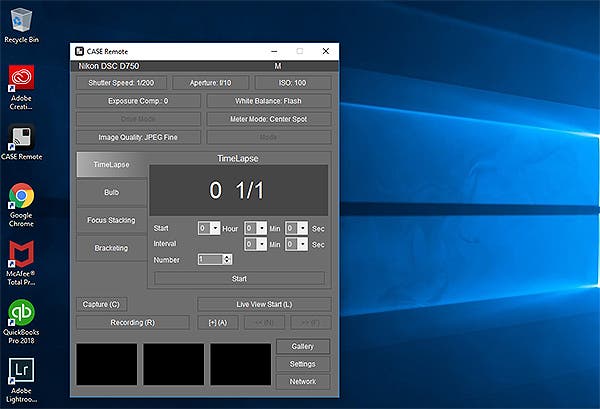Click the TimeLapse Start button
The image size is (600, 409).
[x=239, y=279]
